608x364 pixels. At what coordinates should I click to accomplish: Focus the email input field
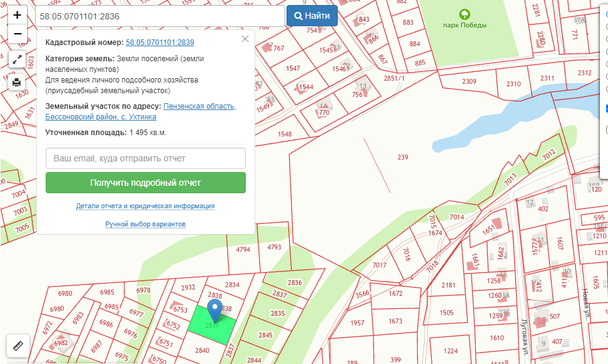coord(145,158)
